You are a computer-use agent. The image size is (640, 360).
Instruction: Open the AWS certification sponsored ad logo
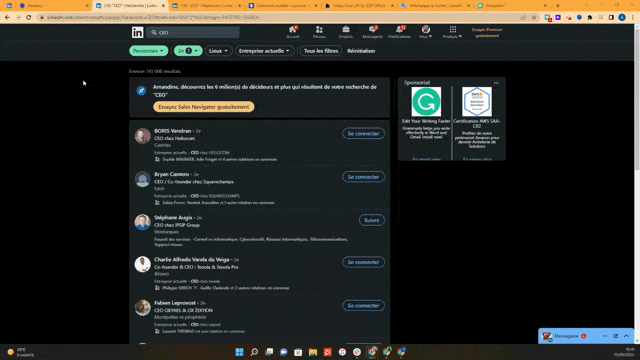[477, 102]
